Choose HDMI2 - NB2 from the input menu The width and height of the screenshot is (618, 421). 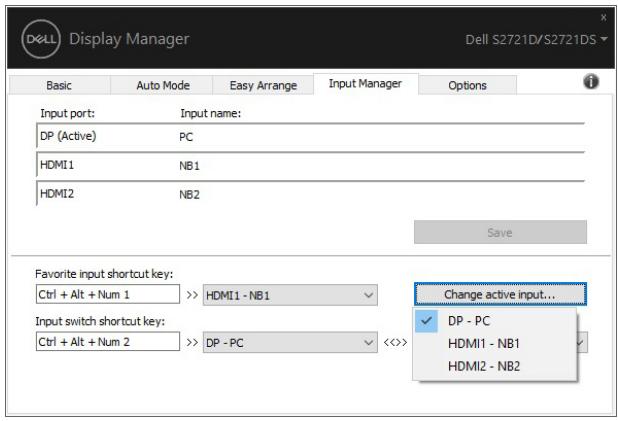495,366
